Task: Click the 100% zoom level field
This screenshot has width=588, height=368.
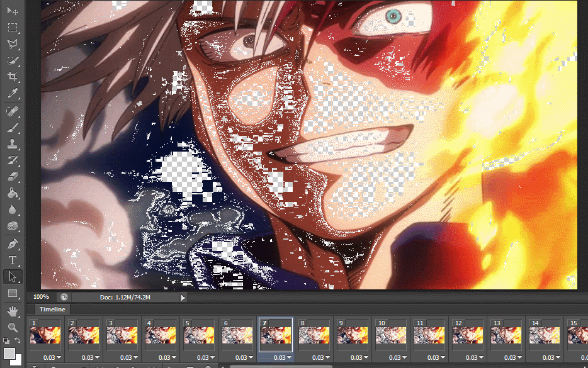Action: (x=42, y=297)
